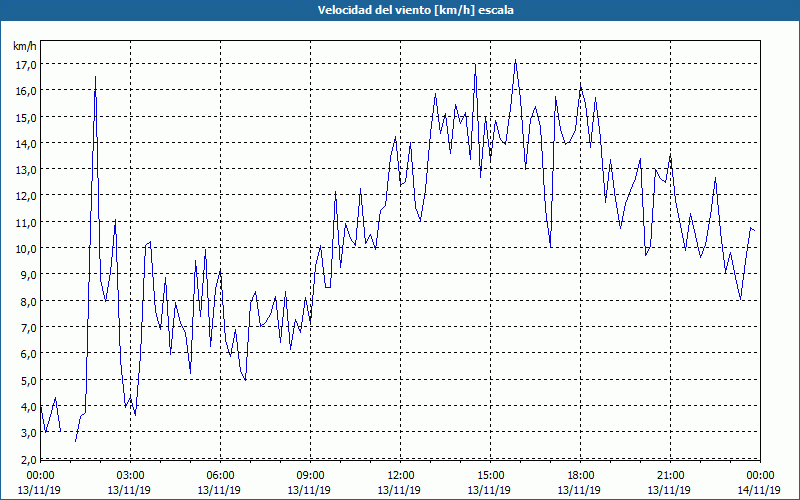The width and height of the screenshot is (800, 500).
Task: Select the '15,0' y-axis label
Action: click(x=26, y=118)
